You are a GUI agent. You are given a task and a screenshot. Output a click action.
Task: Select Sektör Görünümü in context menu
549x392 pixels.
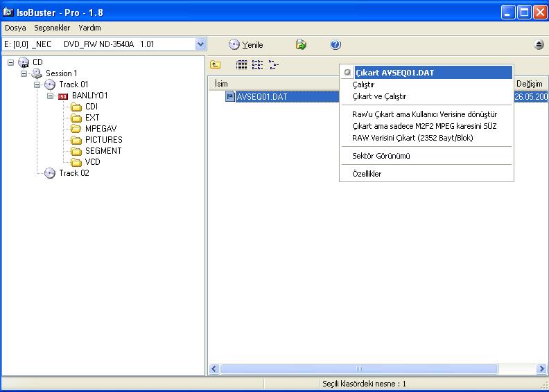click(x=381, y=156)
